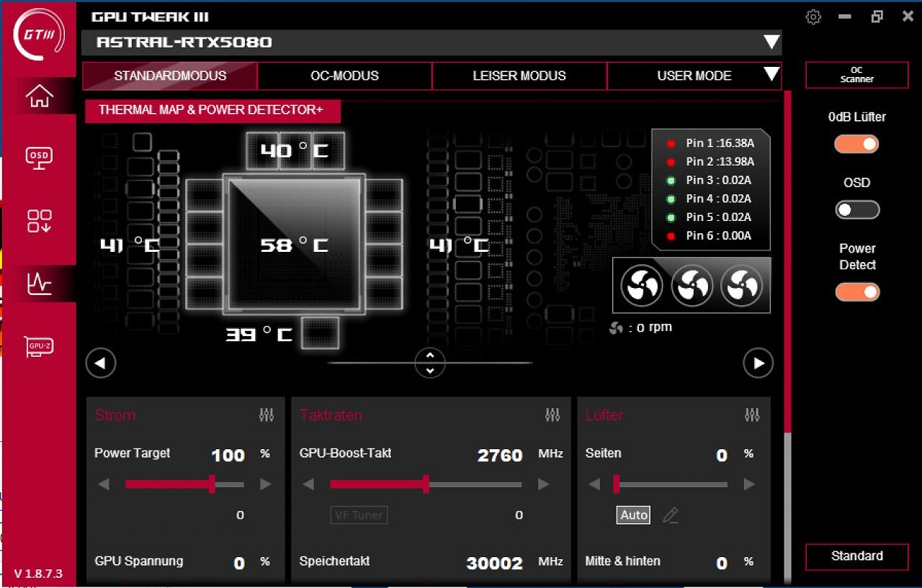Disable the Power Detect switch

(x=857, y=292)
